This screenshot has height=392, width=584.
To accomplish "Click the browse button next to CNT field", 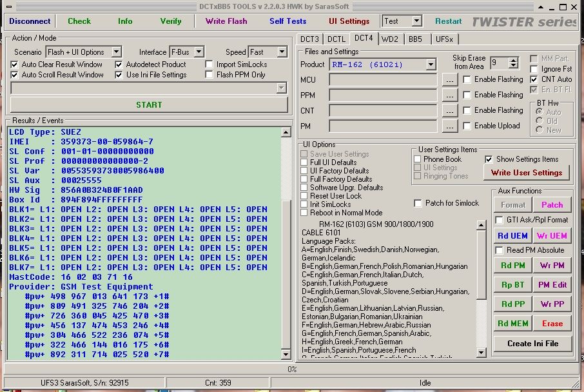I will (450, 111).
